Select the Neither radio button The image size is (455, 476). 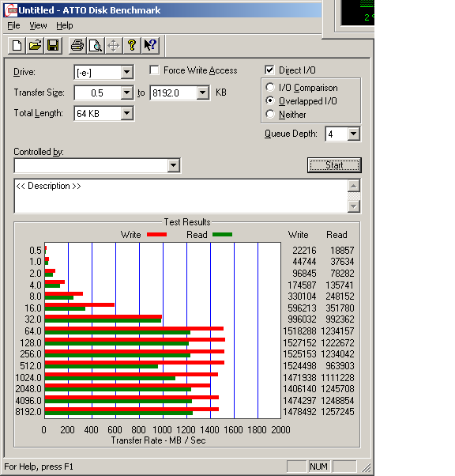point(270,114)
